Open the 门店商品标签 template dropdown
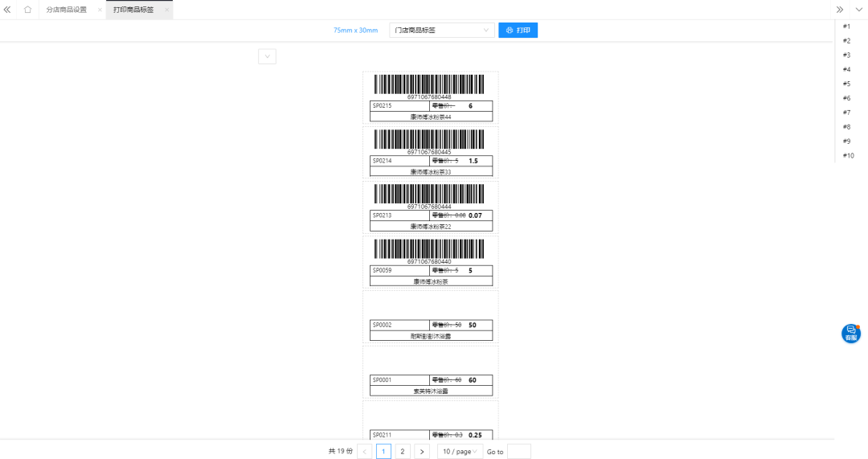The image size is (868, 459). tap(441, 30)
